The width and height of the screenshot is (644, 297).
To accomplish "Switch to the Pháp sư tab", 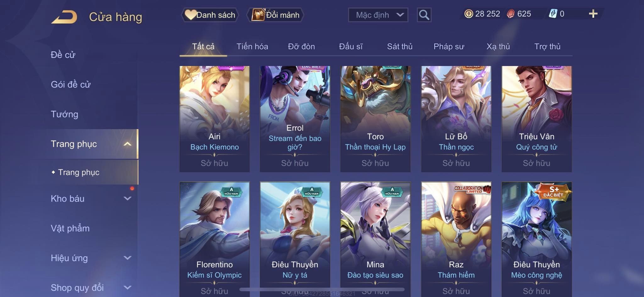I will click(x=449, y=46).
